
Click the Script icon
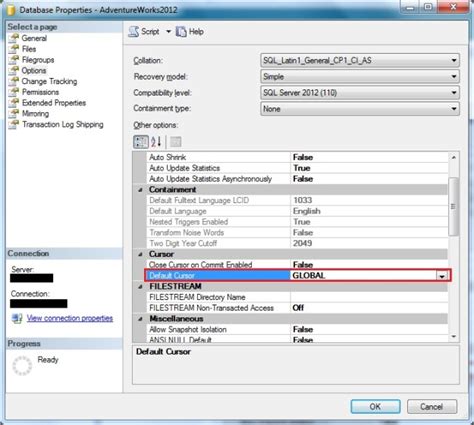[134, 32]
